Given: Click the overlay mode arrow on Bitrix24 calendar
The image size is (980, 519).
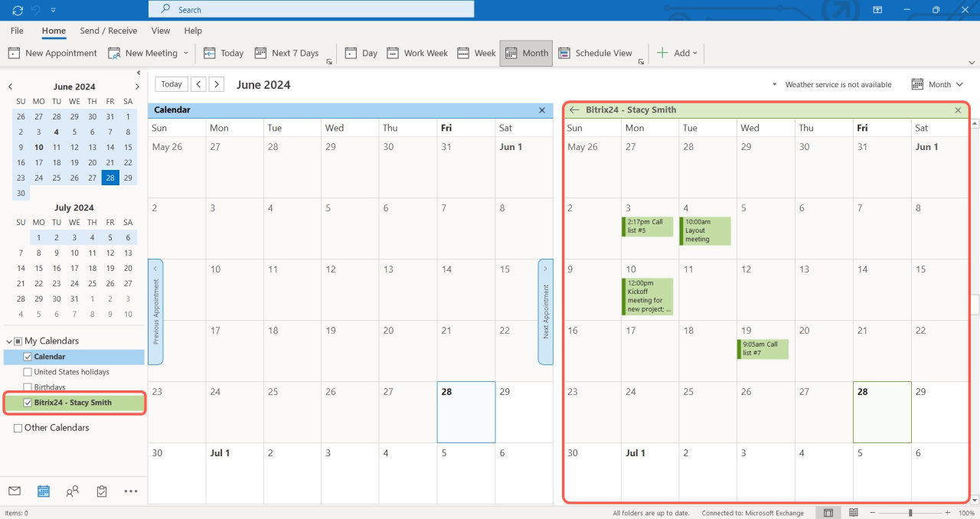Looking at the screenshot, I should pos(574,110).
